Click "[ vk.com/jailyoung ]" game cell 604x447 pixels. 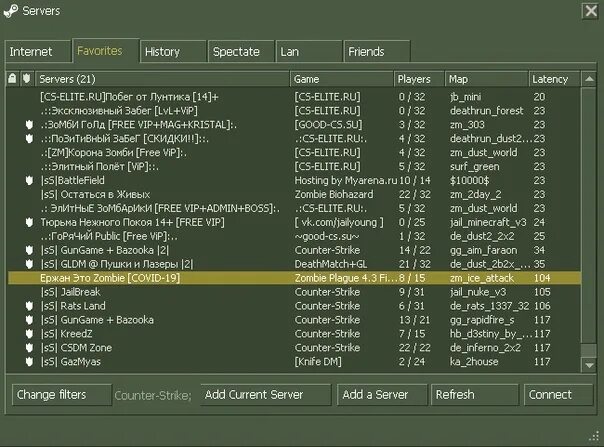point(339,222)
